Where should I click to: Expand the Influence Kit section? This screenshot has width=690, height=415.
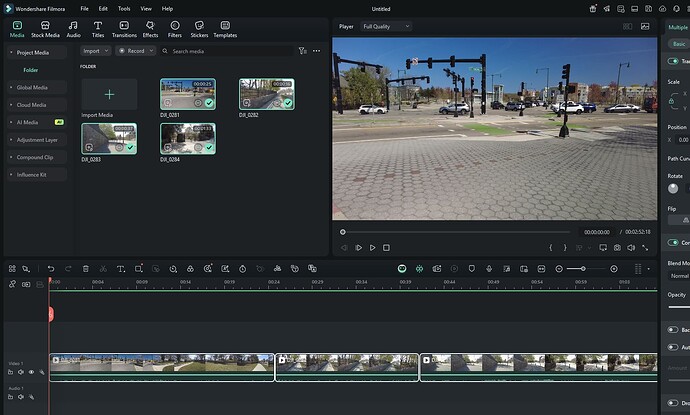point(37,175)
